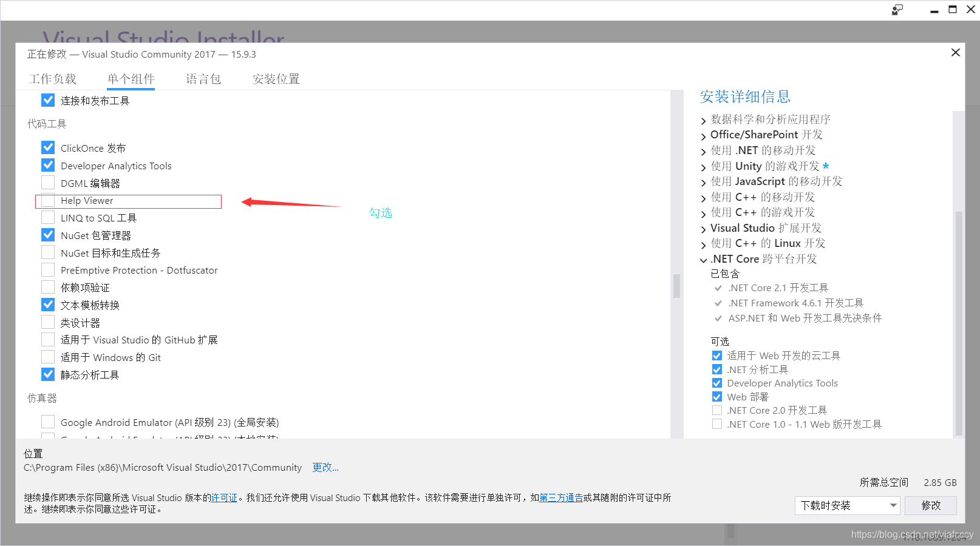
Task: Check NuGet 目标和生成任务 checkbox
Action: pos(48,252)
